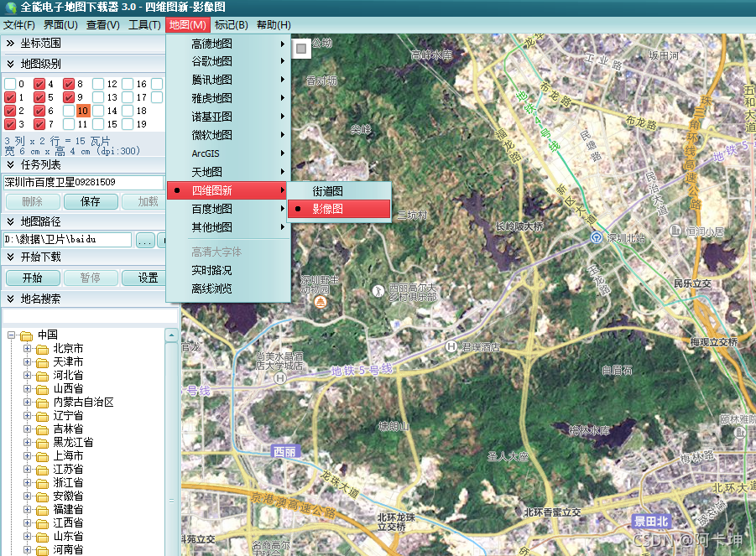Check map level 10 checkbox
The height and width of the screenshot is (556, 756).
coord(69,111)
